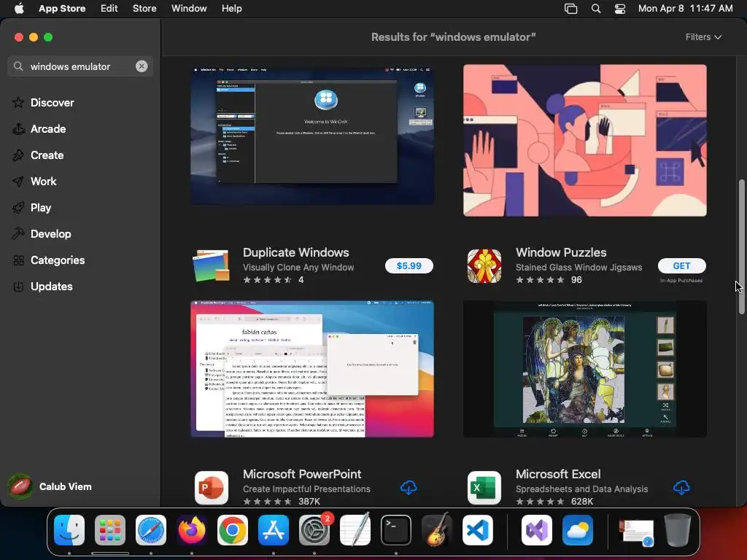Expand the Filters dropdown
Image resolution: width=747 pixels, height=560 pixels.
pos(703,36)
